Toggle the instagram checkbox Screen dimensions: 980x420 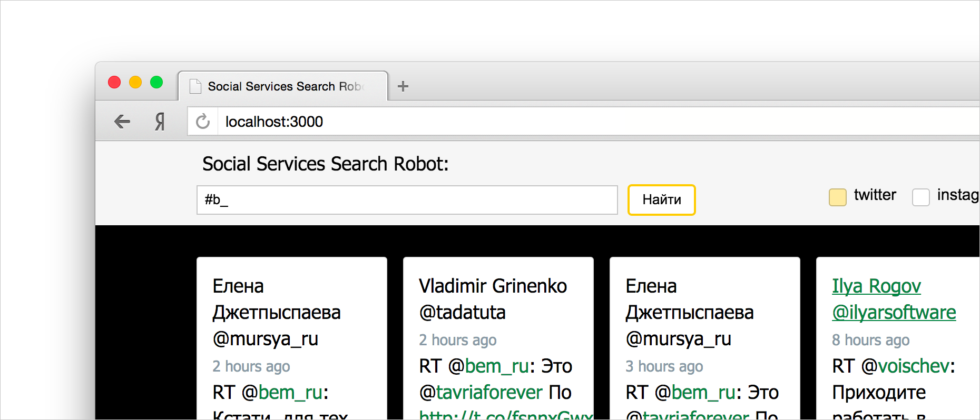tap(921, 197)
